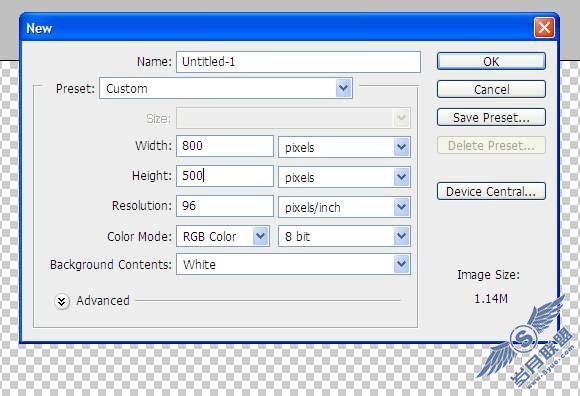Screen dimensions: 580x396
Task: Click the Resolution label
Action: (142, 206)
